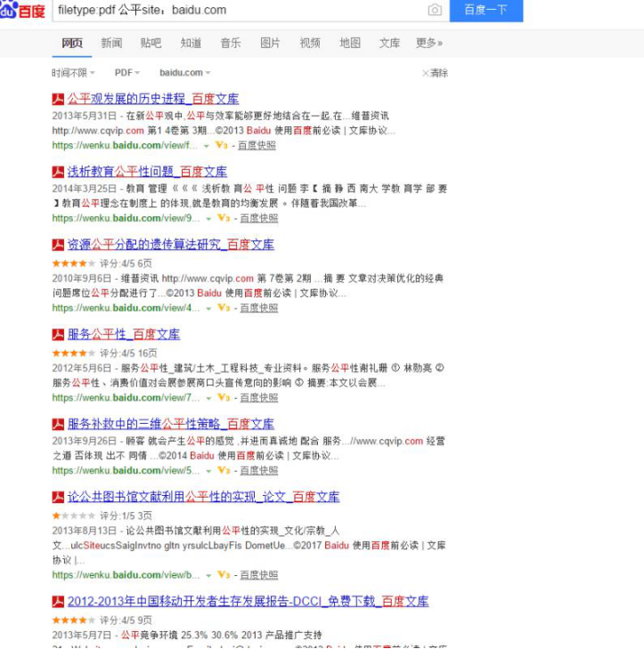Open the 时间不限 time filter dropdown
This screenshot has height=649, width=644.
coord(73,73)
